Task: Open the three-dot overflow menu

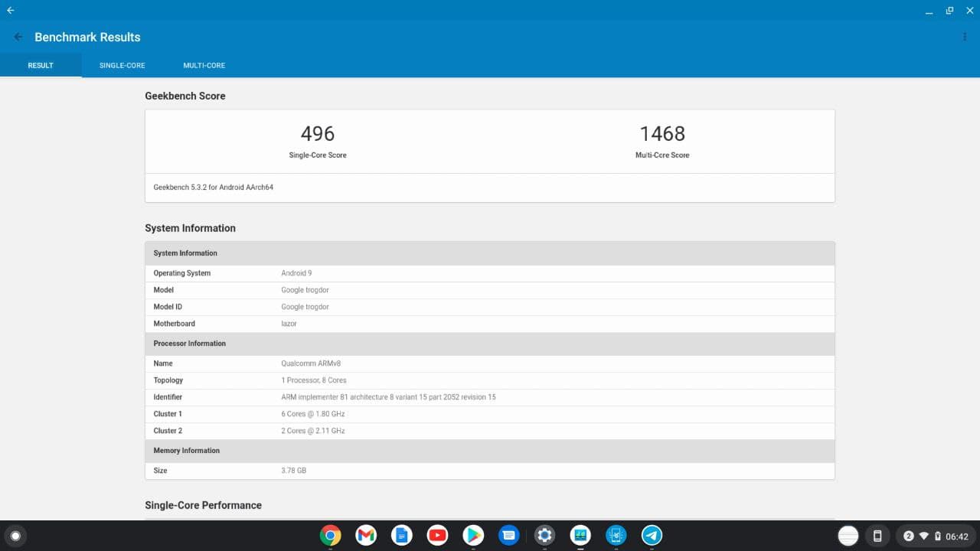Action: [x=964, y=37]
